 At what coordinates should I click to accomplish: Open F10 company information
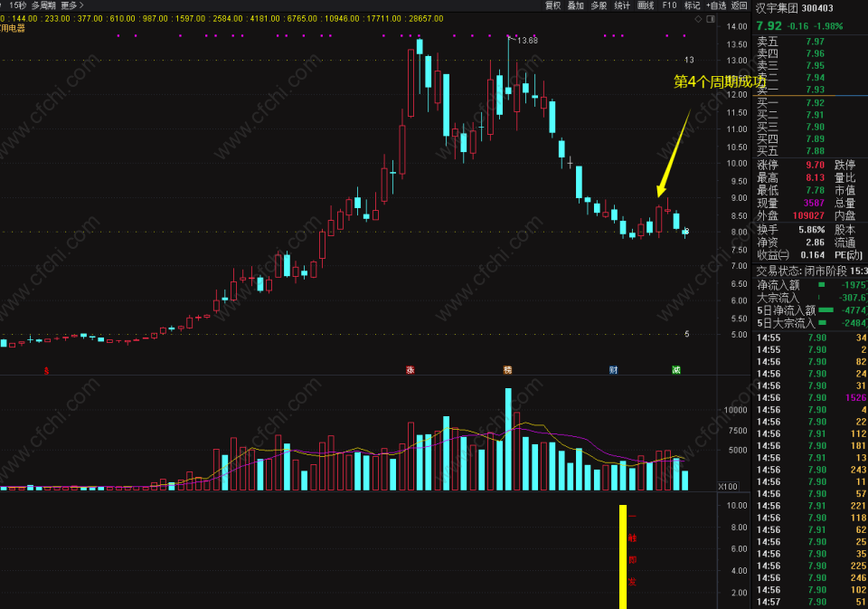point(669,5)
